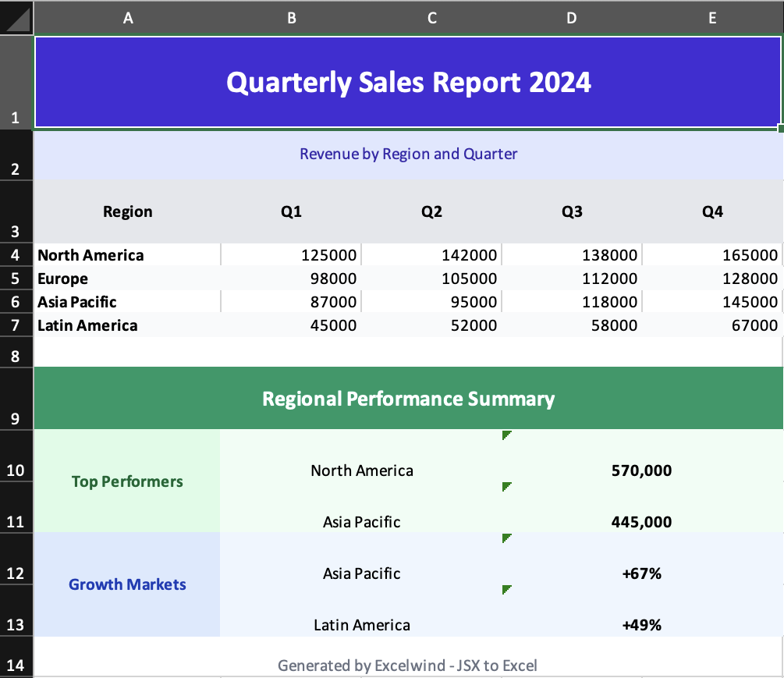Select the row 14 header
Viewport: 784px width, 678px height.
coord(16,665)
